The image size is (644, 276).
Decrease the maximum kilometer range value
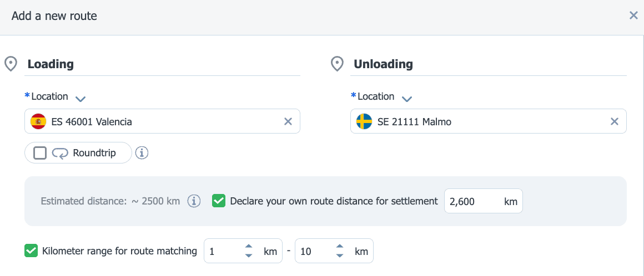[339, 255]
